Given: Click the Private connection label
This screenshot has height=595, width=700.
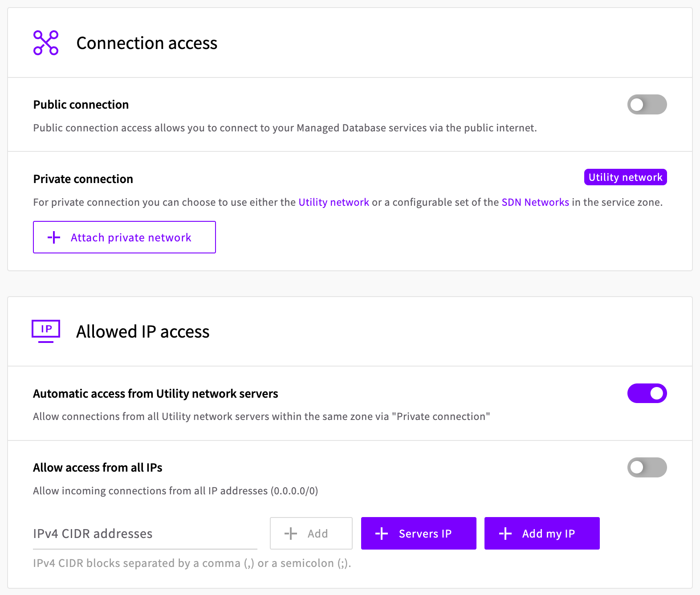Looking at the screenshot, I should coord(83,179).
